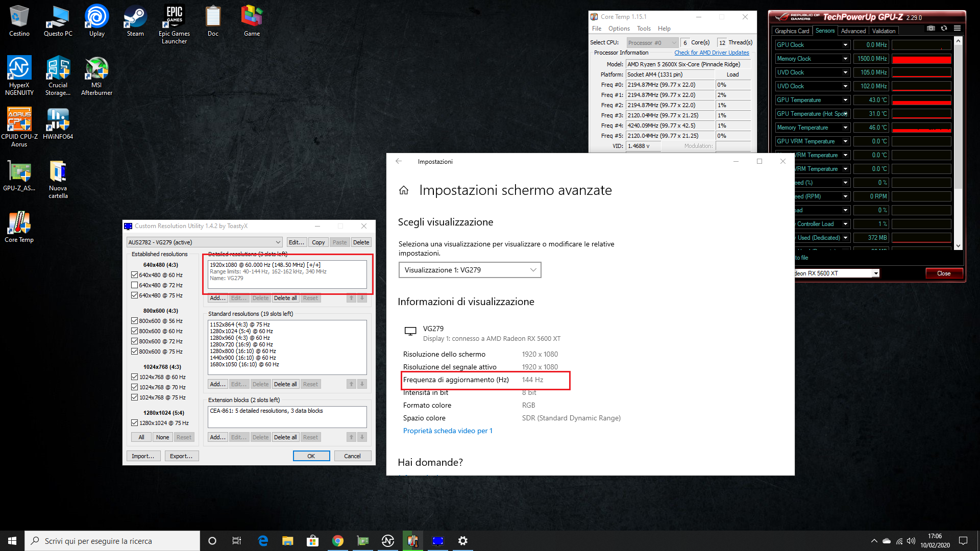The width and height of the screenshot is (980, 551).
Task: Toggle the 1280x1024 @ 75 Hz checkbox
Action: click(x=135, y=423)
